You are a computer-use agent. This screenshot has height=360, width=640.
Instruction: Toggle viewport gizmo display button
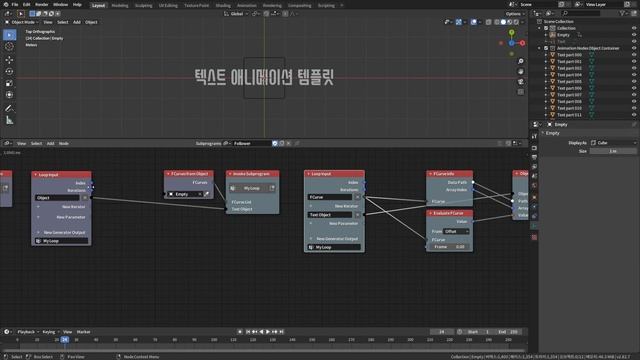(459, 22)
